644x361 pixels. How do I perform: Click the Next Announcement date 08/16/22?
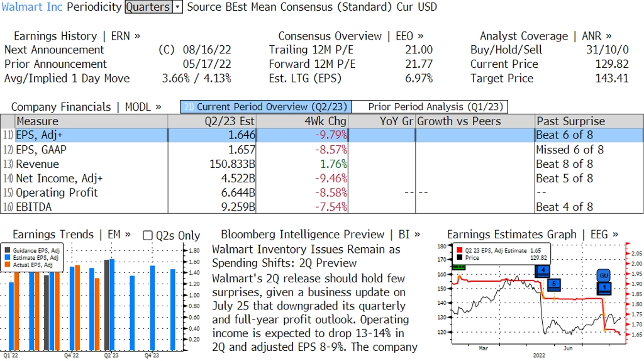click(x=207, y=50)
